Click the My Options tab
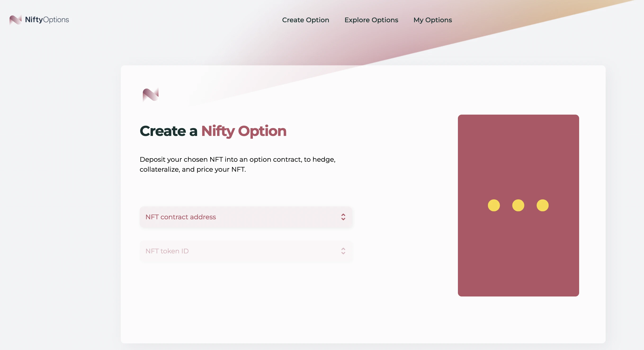 click(433, 19)
